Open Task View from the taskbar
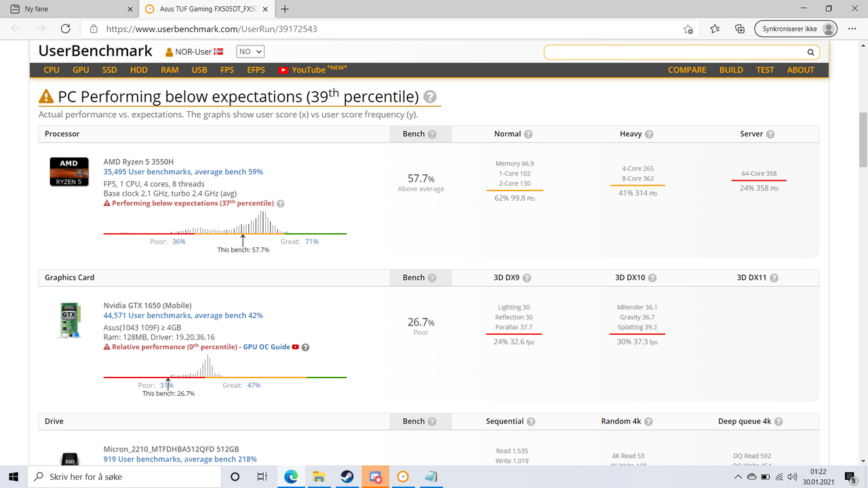Viewport: 868px width, 488px height. point(262,476)
